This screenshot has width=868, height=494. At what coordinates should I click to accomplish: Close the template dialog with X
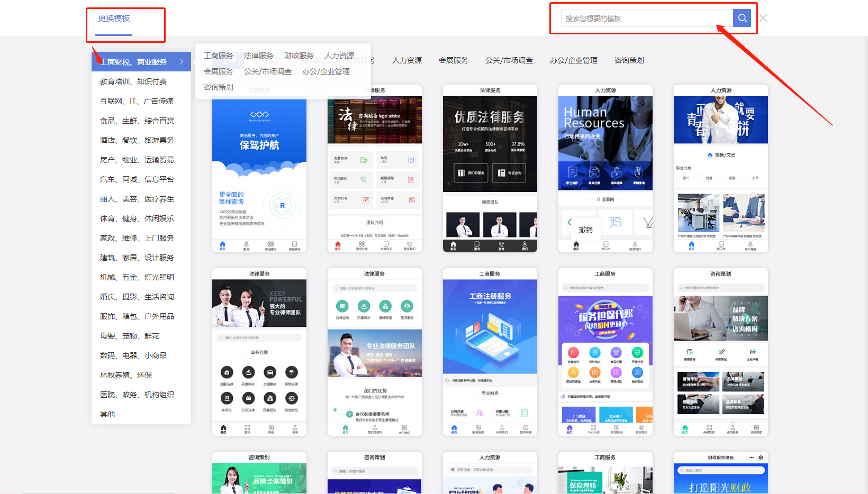pyautogui.click(x=763, y=19)
